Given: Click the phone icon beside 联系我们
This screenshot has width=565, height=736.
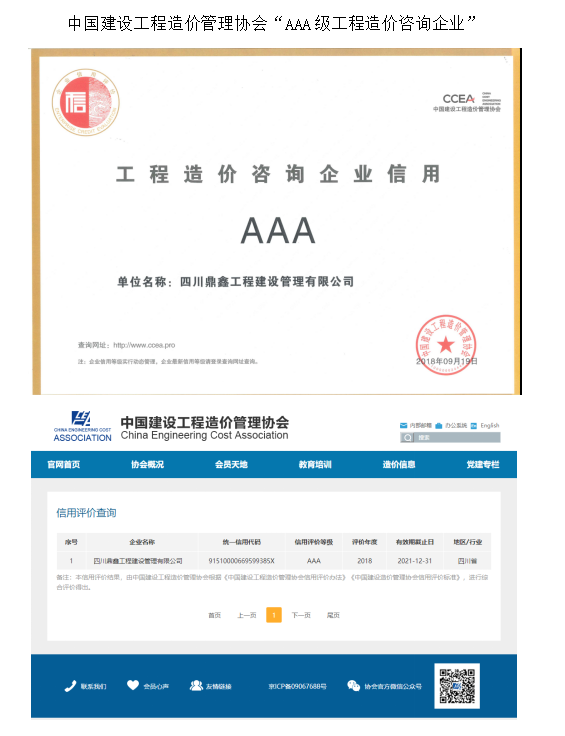Looking at the screenshot, I should point(70,686).
